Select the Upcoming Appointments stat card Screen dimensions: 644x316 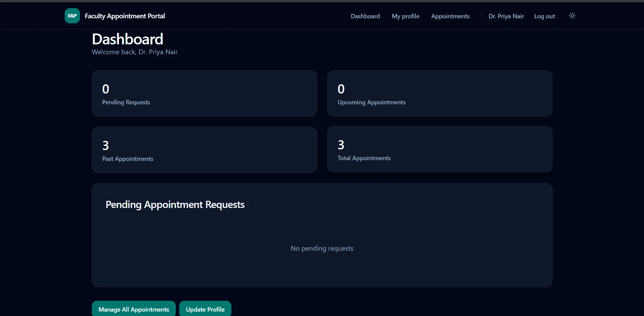[440, 93]
